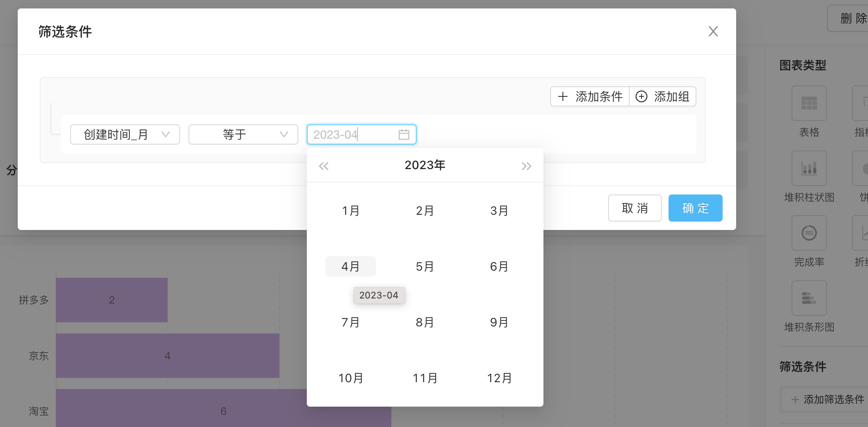
Task: Select 4月 in the month picker
Action: click(351, 266)
